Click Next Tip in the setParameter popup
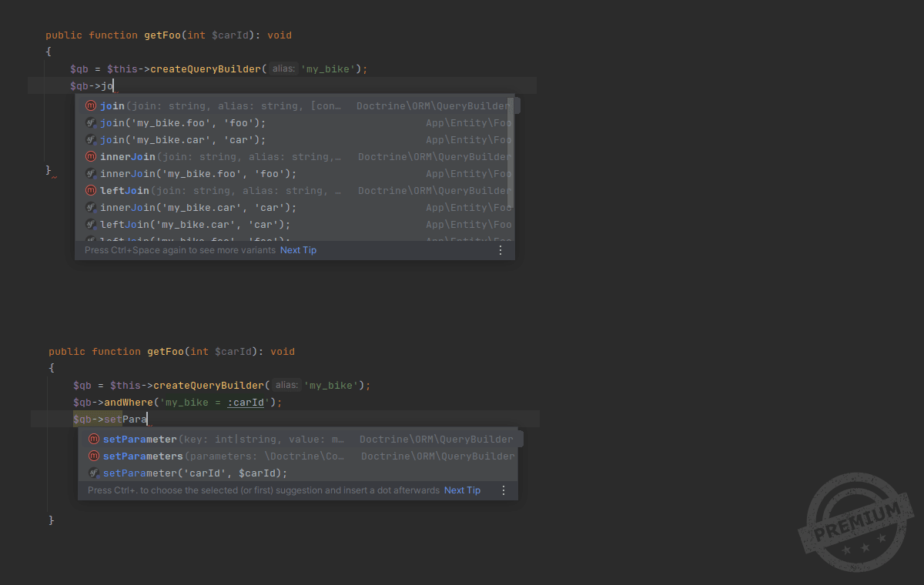Viewport: 924px width, 585px height. tap(462, 490)
